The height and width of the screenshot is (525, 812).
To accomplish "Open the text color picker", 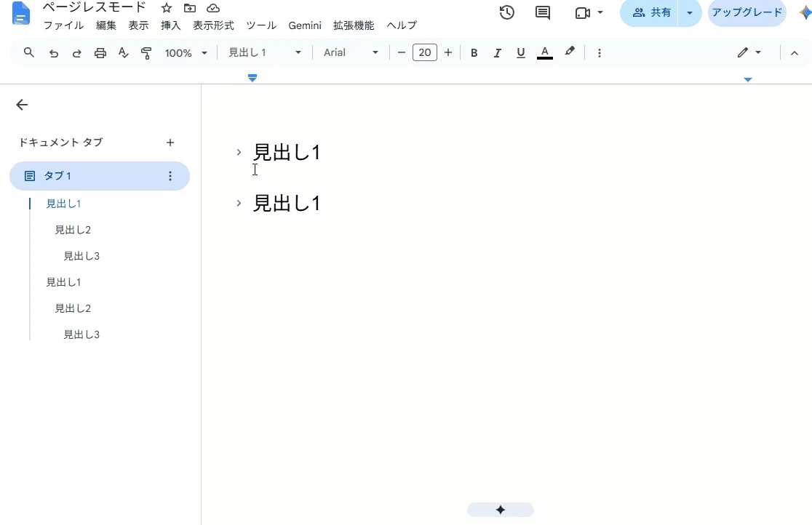I will [x=545, y=53].
